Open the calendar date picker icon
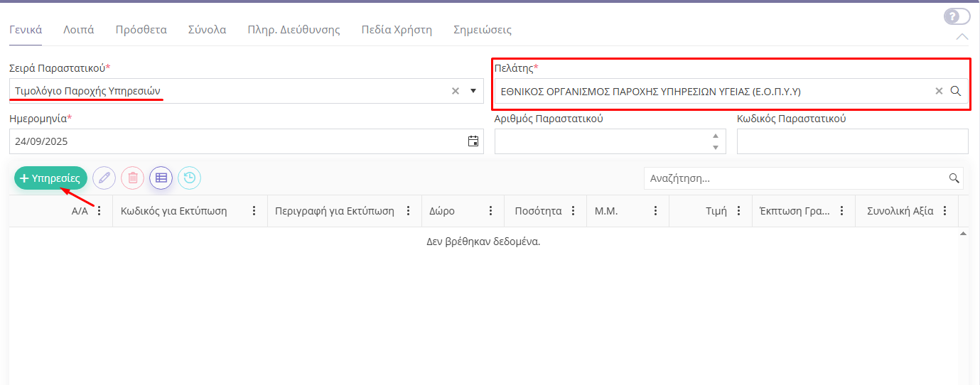 pyautogui.click(x=473, y=141)
